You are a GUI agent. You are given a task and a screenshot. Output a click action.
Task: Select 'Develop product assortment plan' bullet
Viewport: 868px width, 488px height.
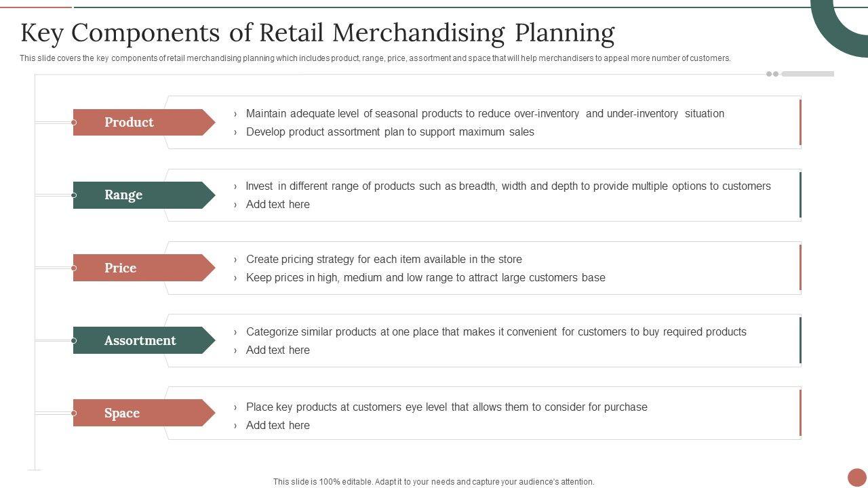(x=390, y=132)
